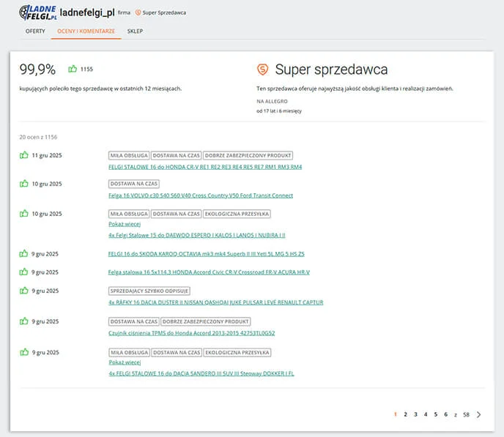Click thumbs-up icon beside Dacia Duster review

pyautogui.click(x=24, y=291)
